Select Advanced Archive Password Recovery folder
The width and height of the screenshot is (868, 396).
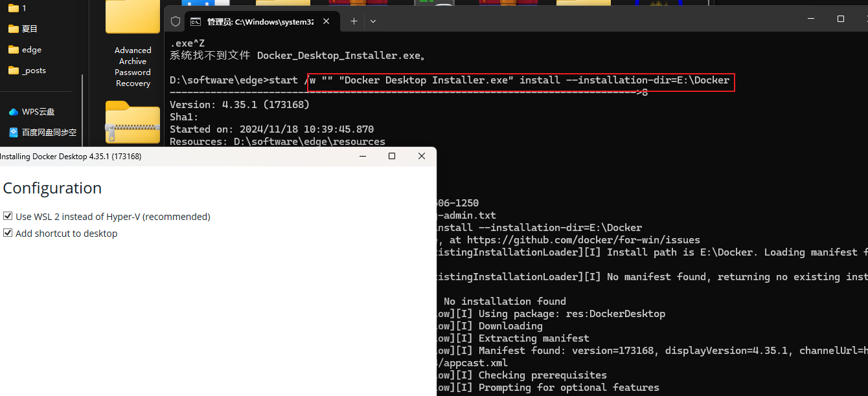tap(133, 44)
